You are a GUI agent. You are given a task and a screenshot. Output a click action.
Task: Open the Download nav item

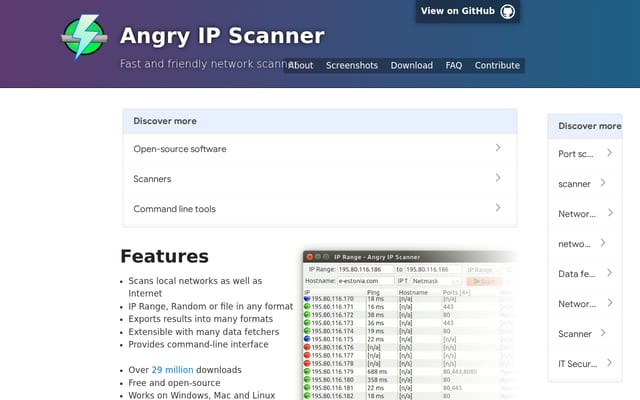[411, 65]
